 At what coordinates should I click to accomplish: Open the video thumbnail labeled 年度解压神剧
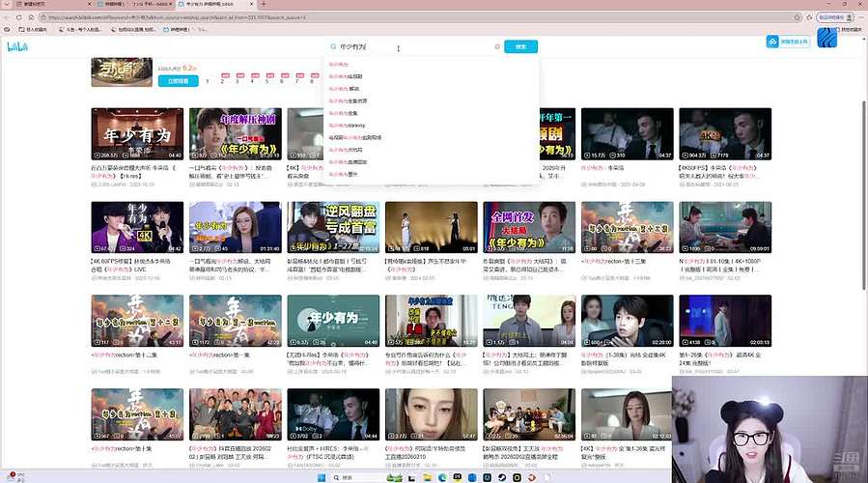tap(236, 134)
